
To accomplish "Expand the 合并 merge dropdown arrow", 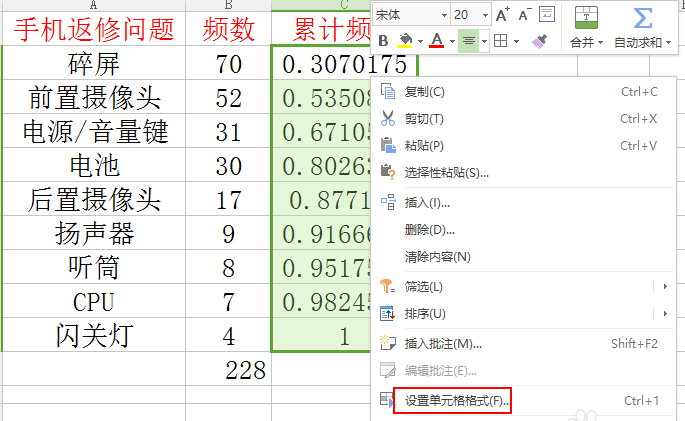I will tap(600, 43).
